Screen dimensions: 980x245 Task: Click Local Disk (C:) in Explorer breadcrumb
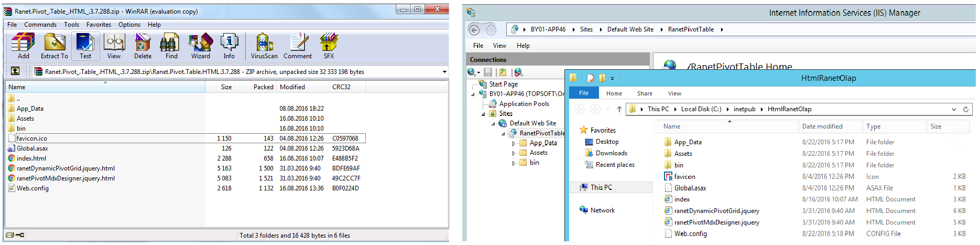coord(701,109)
